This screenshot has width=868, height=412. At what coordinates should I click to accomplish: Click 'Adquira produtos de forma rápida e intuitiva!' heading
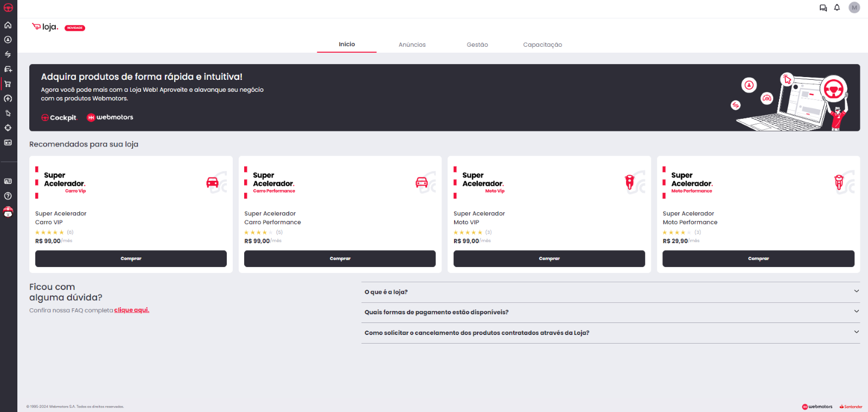click(142, 77)
